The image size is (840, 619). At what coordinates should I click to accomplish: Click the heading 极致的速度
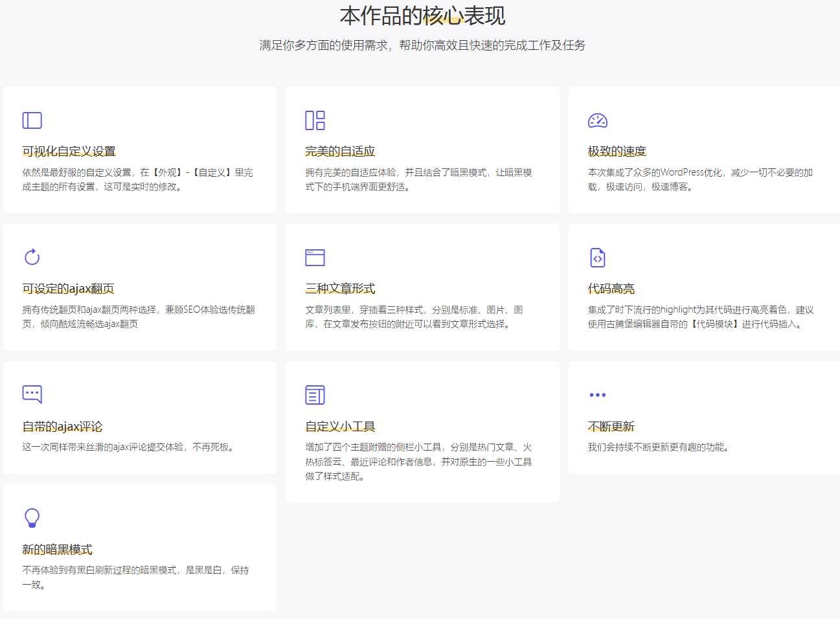point(617,152)
